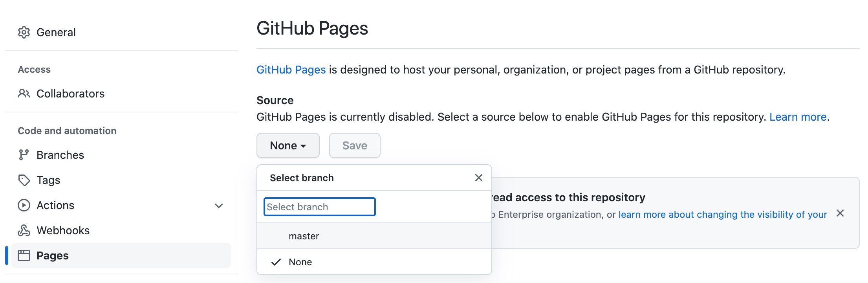Screen dimensions: 868x283
Task: Click the General gear icon
Action: click(24, 32)
